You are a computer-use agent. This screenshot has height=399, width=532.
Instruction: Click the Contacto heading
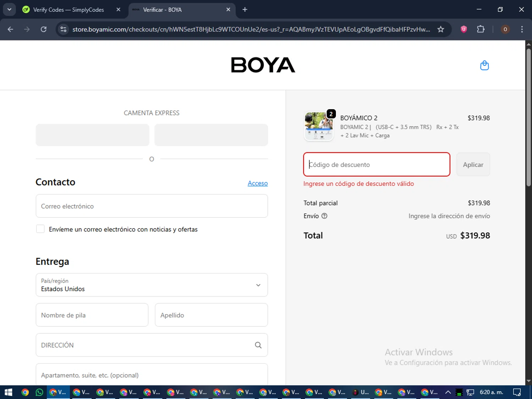click(55, 182)
